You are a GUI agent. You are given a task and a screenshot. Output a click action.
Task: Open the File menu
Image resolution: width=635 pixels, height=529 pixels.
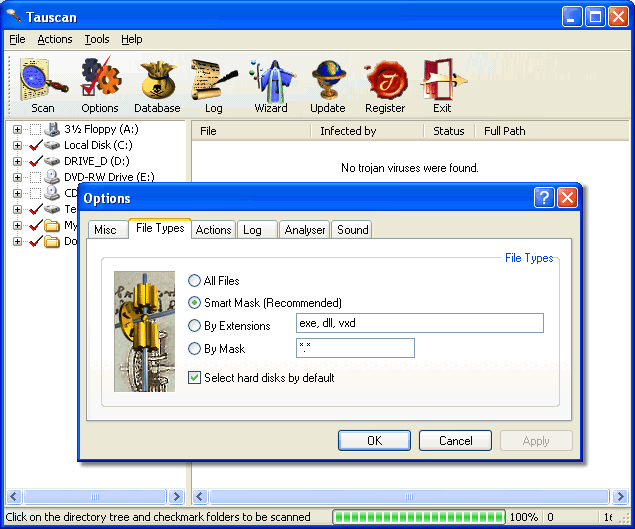point(17,39)
